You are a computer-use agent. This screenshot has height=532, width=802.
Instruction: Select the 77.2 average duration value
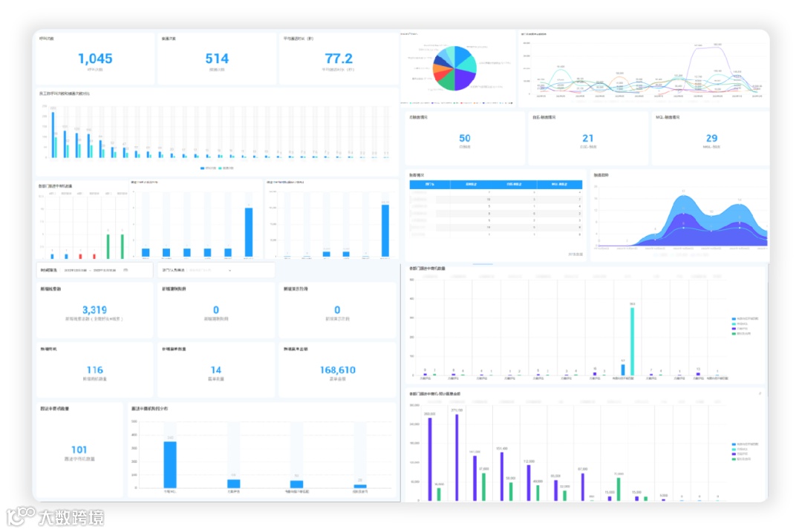pyautogui.click(x=339, y=59)
